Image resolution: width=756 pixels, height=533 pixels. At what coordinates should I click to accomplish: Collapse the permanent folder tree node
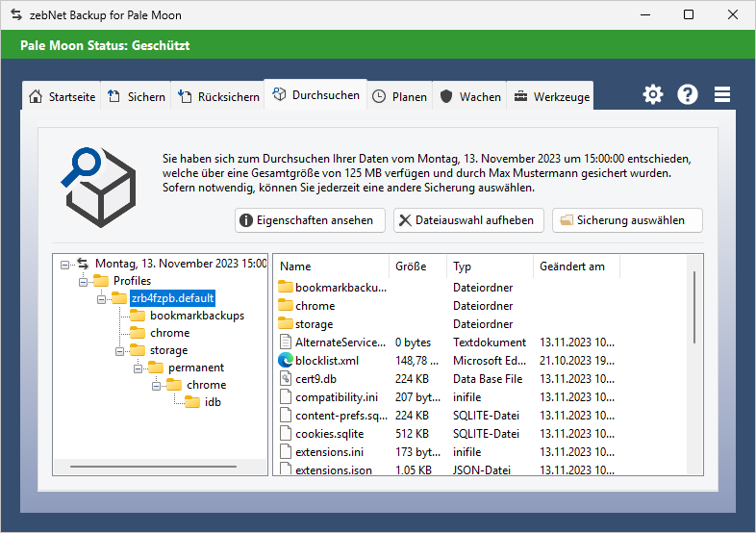tap(138, 368)
